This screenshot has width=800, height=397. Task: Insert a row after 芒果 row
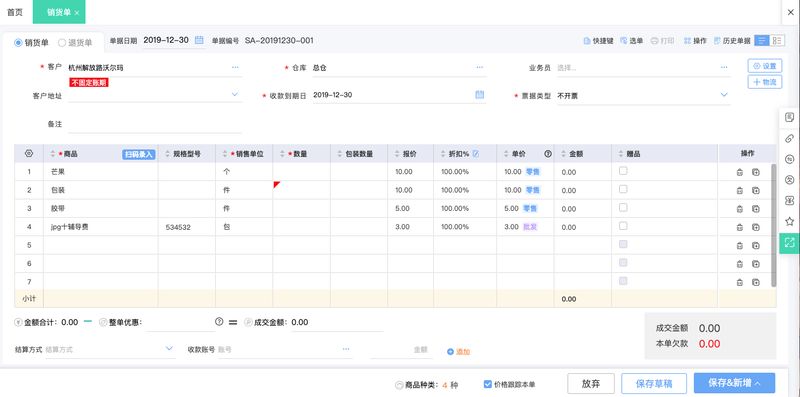point(756,172)
